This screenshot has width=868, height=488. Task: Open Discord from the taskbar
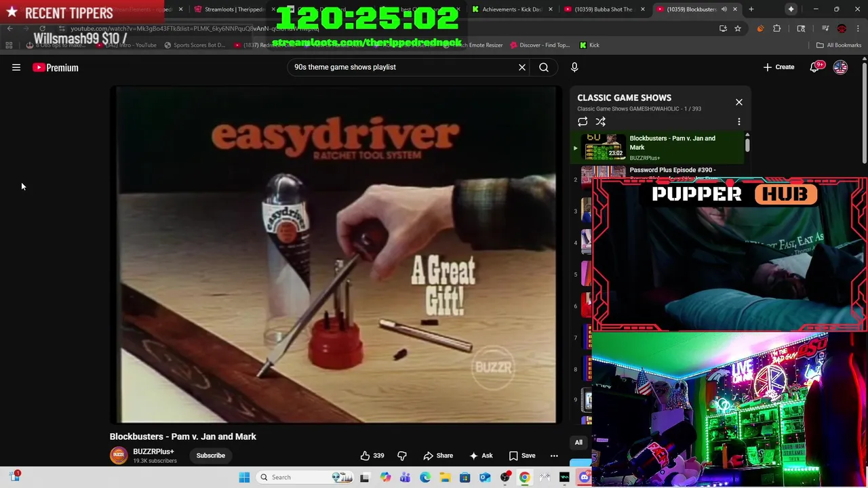click(585, 477)
